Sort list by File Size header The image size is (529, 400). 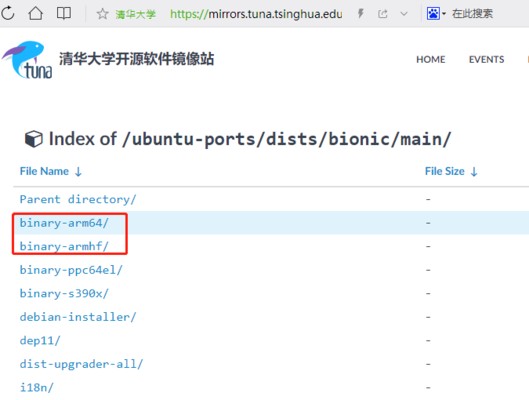point(451,171)
